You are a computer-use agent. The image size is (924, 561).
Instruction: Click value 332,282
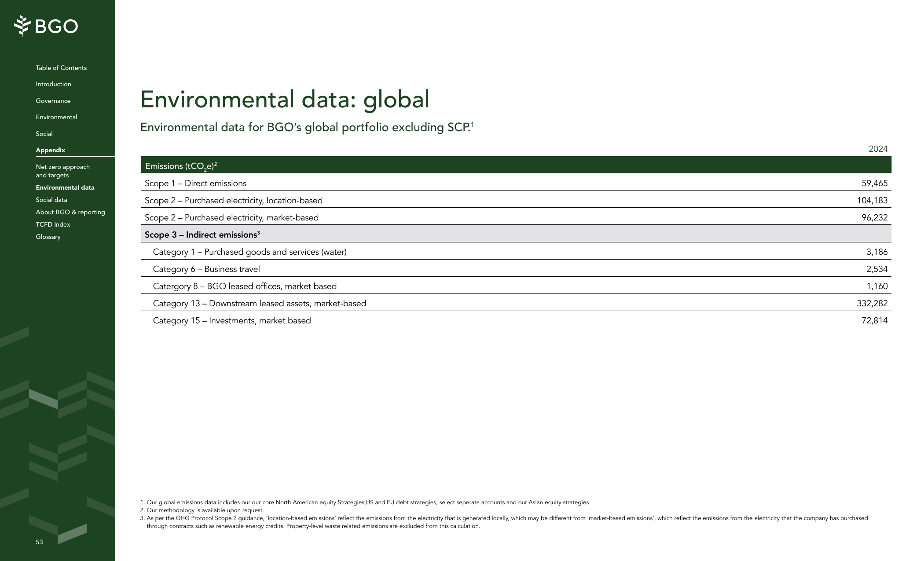tap(872, 304)
